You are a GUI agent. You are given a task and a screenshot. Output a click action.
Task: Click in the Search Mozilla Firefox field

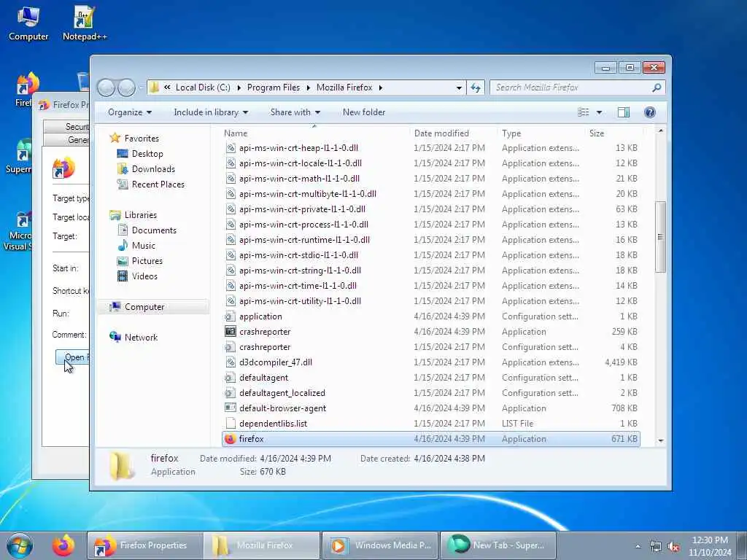click(x=570, y=87)
